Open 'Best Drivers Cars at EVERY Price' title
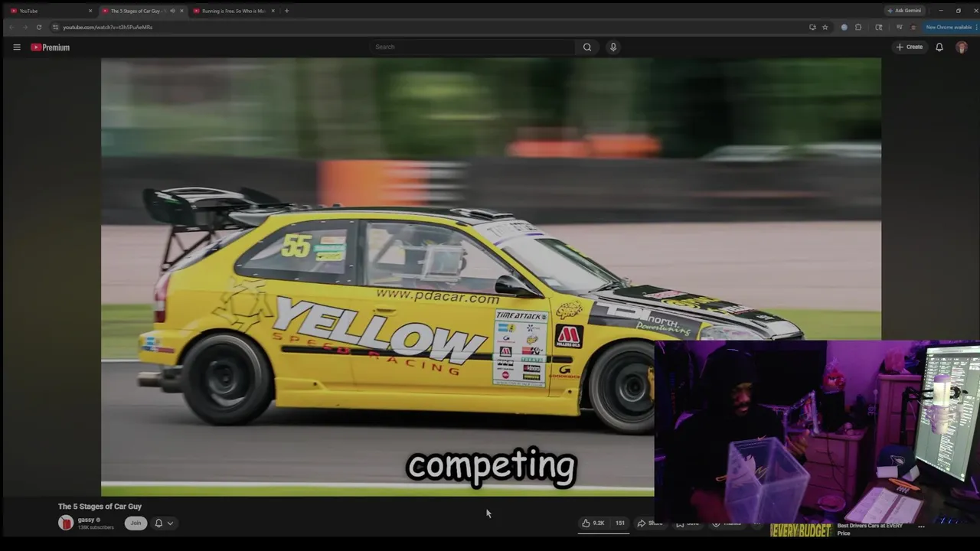 [x=870, y=529]
